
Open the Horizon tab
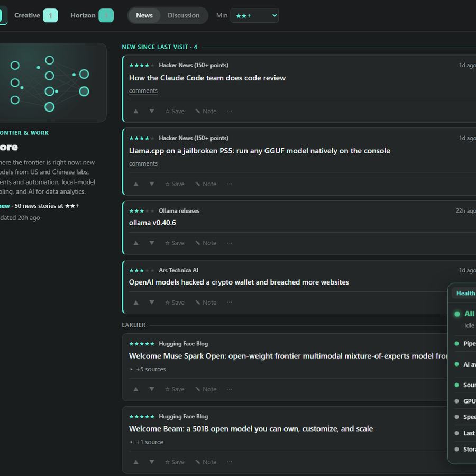coord(91,15)
